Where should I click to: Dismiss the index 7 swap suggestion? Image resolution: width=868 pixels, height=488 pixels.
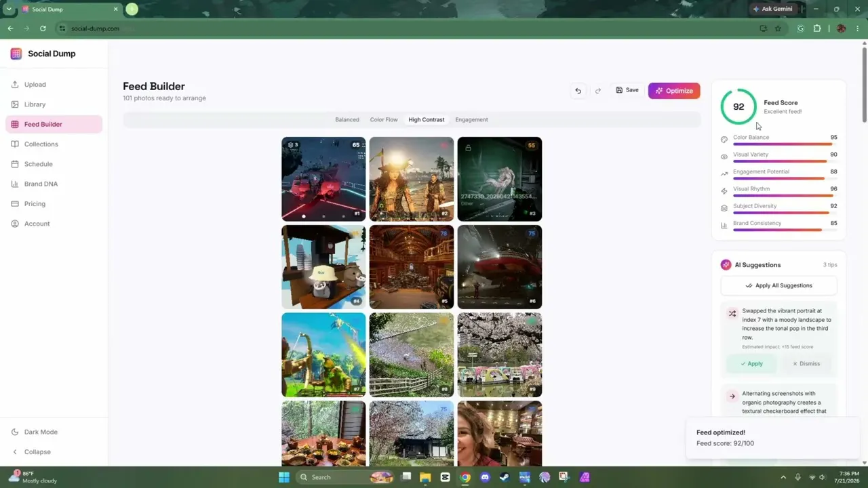tap(806, 364)
